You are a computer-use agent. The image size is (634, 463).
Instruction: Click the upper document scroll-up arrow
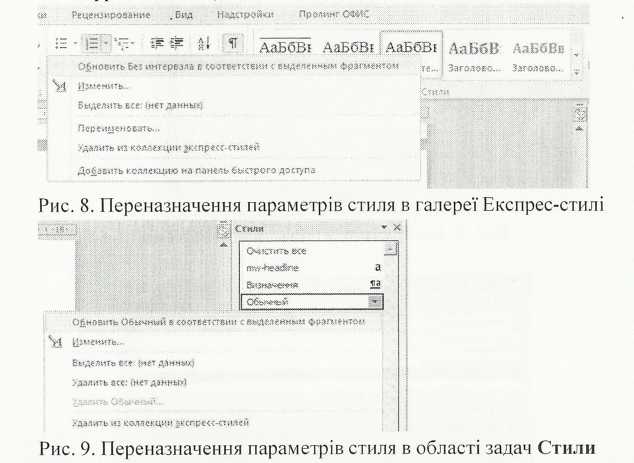(x=579, y=129)
